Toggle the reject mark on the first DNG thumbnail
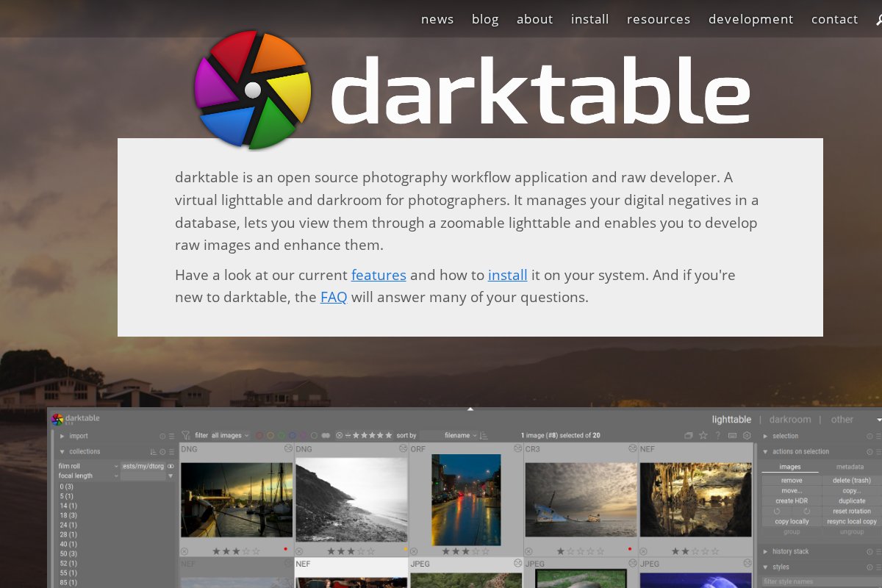The image size is (882, 588). point(184,551)
